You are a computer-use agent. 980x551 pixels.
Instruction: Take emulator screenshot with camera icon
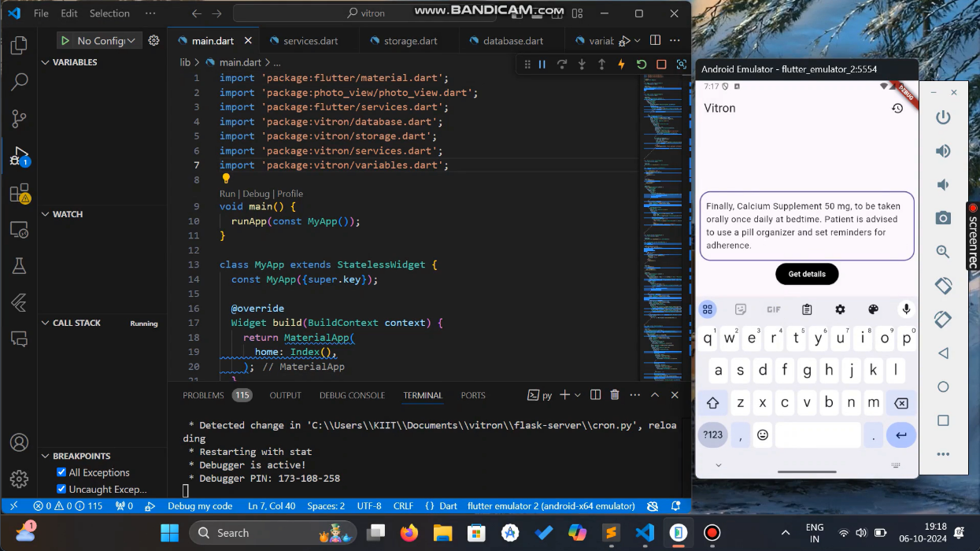coord(943,218)
